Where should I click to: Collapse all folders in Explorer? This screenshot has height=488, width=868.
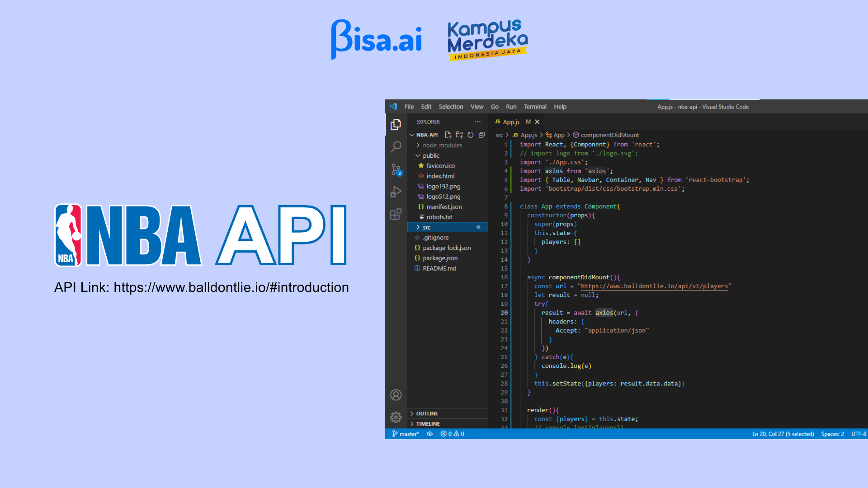[x=482, y=135]
